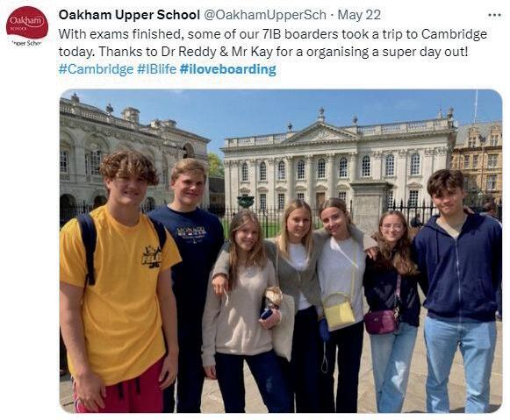Click the boy in navy hoodie in photo
This screenshot has height=420, width=510.
click(x=458, y=289)
